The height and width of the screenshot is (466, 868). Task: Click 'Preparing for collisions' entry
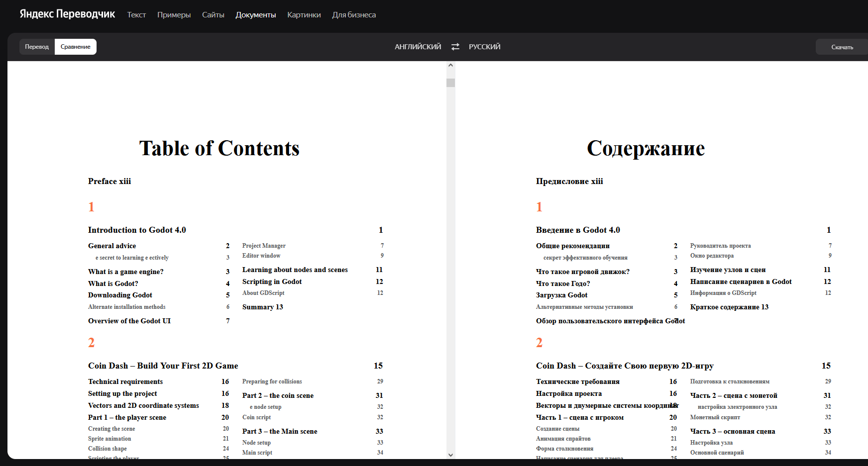[x=272, y=381]
